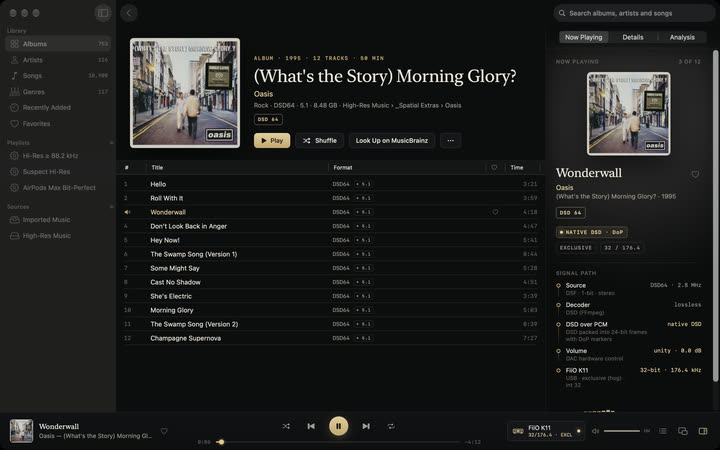
Task: Switch to the Now Playing tab
Action: (584, 37)
